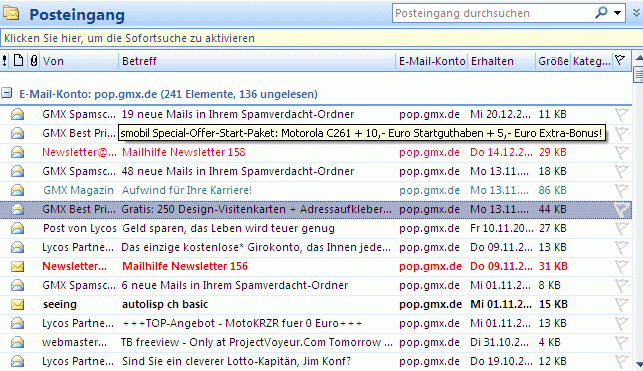Sort by the flag status column header
Image resolution: width=643 pixels, height=371 pixels.
[x=620, y=61]
